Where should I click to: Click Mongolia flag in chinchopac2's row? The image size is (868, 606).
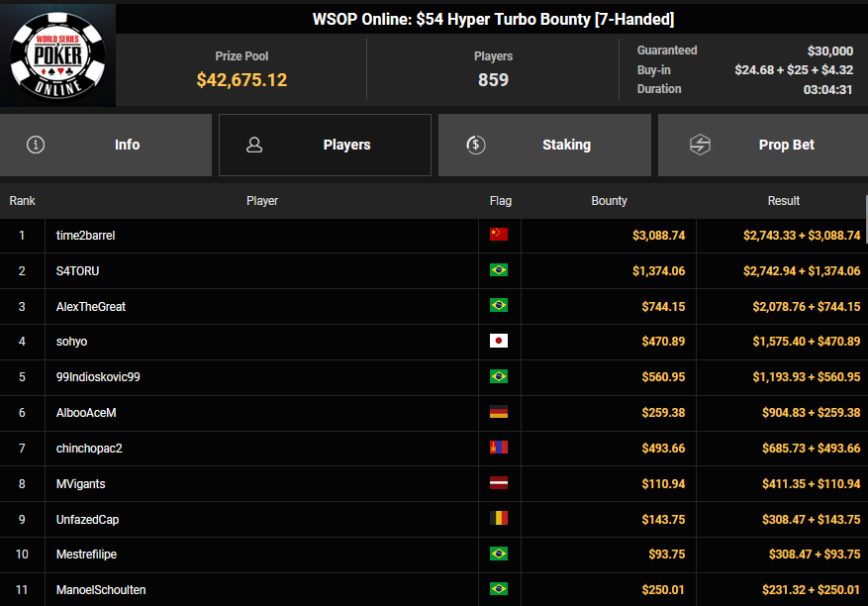[x=499, y=449]
